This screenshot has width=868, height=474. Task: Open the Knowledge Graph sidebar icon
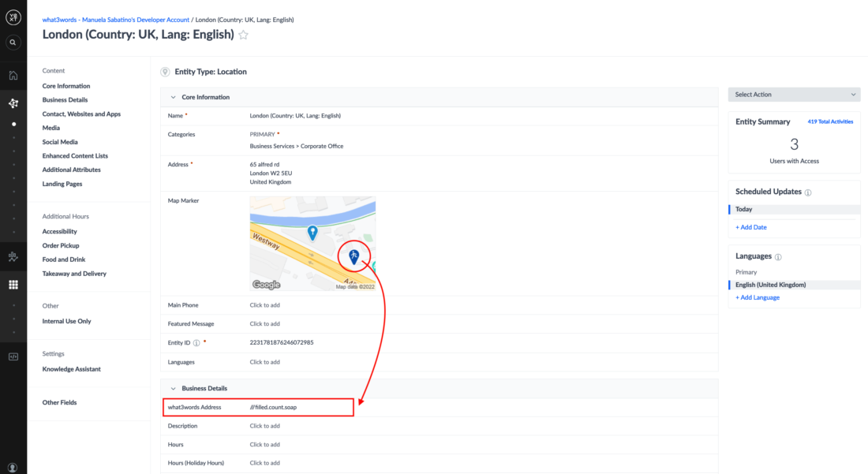pyautogui.click(x=13, y=103)
